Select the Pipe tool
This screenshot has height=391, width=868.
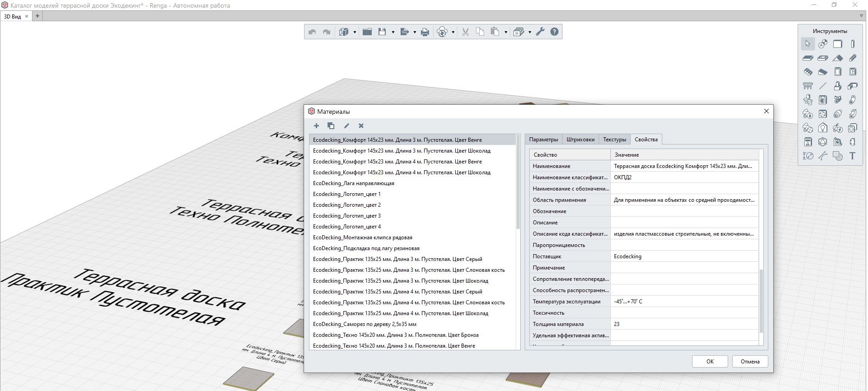[x=853, y=100]
